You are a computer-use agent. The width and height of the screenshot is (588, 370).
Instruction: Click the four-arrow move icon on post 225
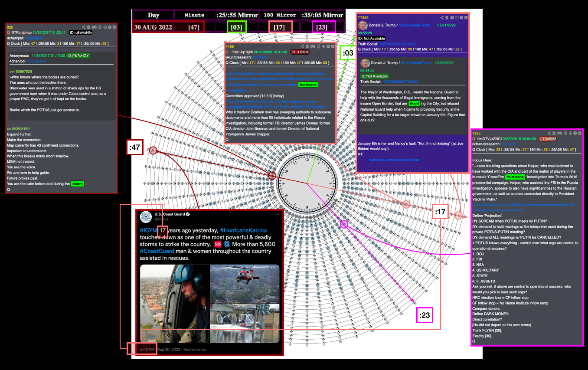[105, 27]
